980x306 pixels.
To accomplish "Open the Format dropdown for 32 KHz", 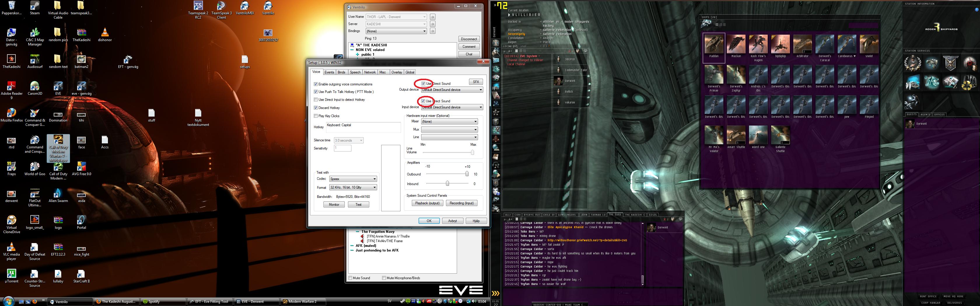I will [x=353, y=187].
